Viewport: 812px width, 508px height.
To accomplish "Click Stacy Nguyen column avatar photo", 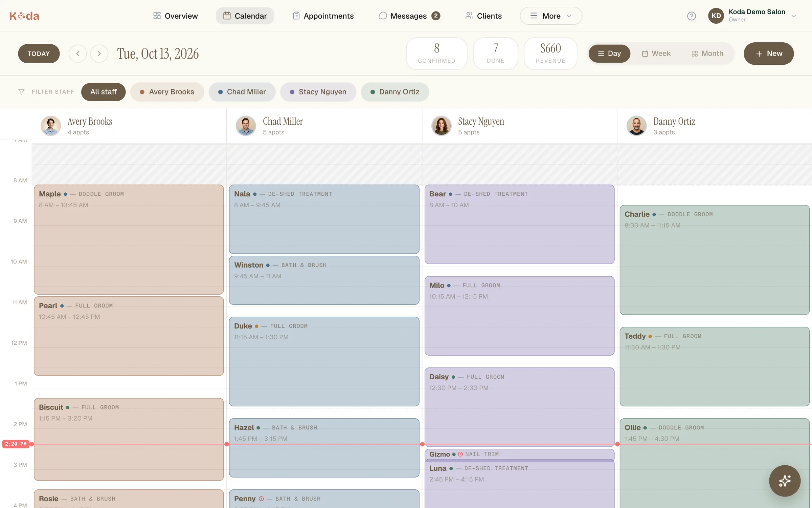I will (441, 126).
